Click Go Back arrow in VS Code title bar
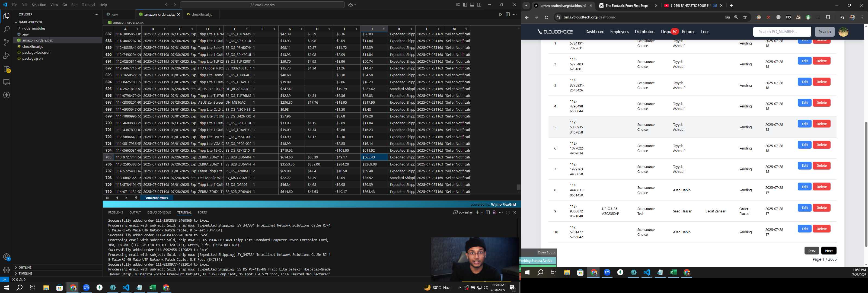 click(x=167, y=5)
